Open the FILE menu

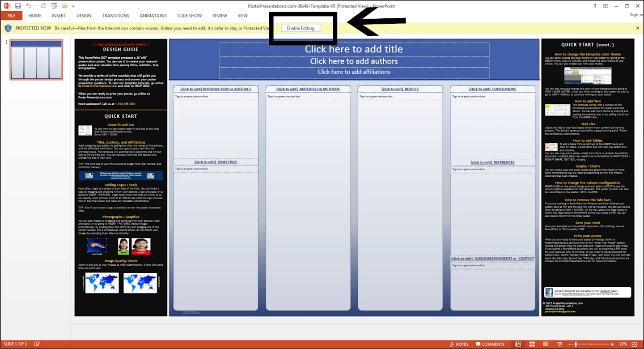[x=11, y=15]
